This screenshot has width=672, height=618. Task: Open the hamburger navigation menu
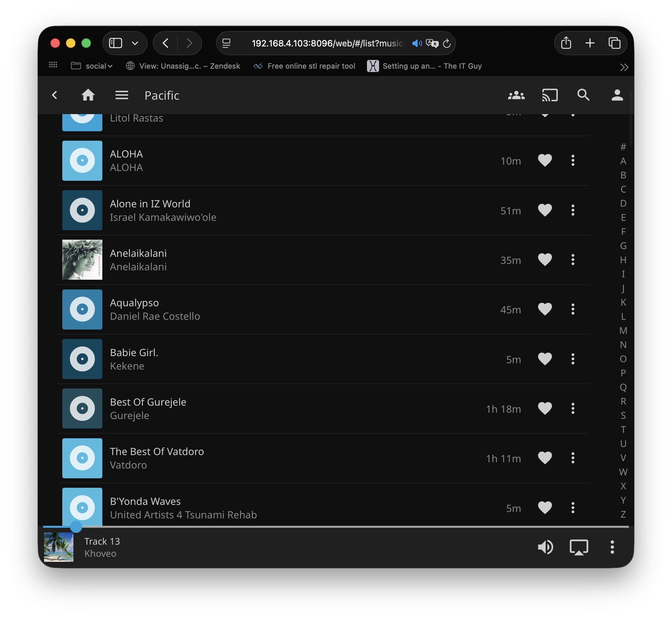click(x=122, y=95)
